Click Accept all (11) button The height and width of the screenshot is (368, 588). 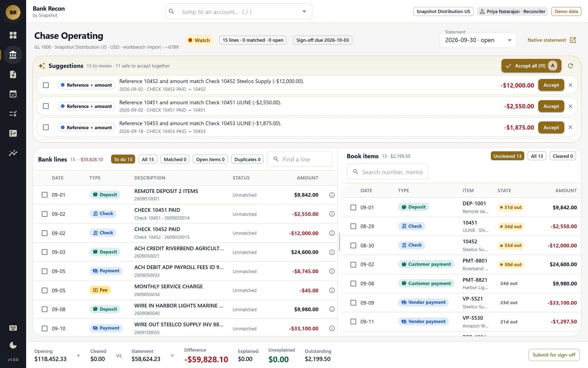tap(531, 66)
